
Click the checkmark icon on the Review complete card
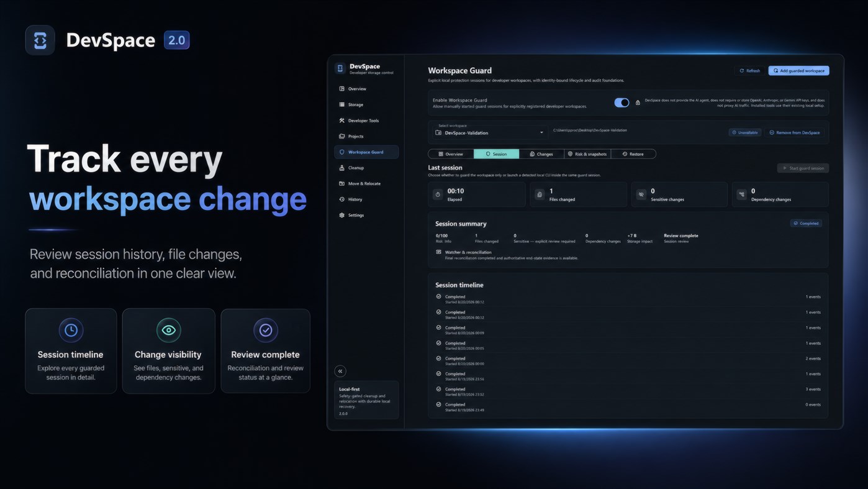coord(266,330)
